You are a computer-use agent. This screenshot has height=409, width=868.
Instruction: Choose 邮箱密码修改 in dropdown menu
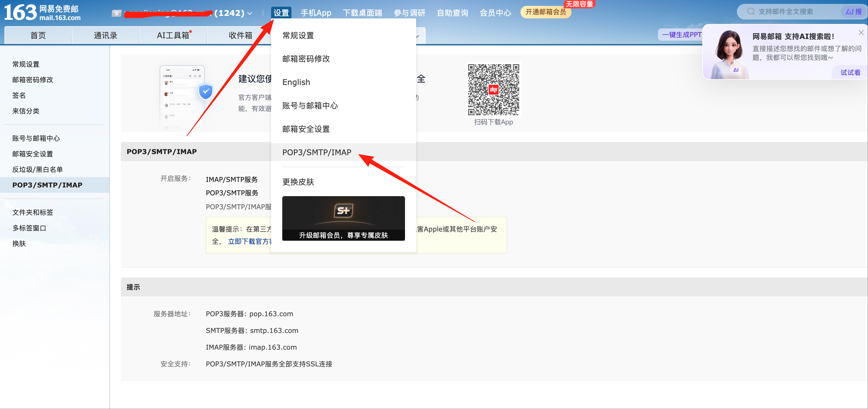click(343, 59)
